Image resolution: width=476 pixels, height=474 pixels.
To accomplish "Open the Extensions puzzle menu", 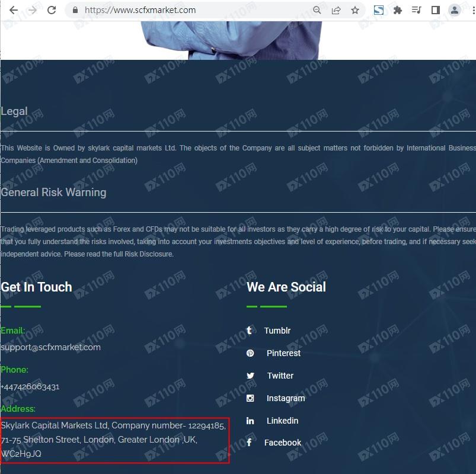I will click(x=397, y=10).
